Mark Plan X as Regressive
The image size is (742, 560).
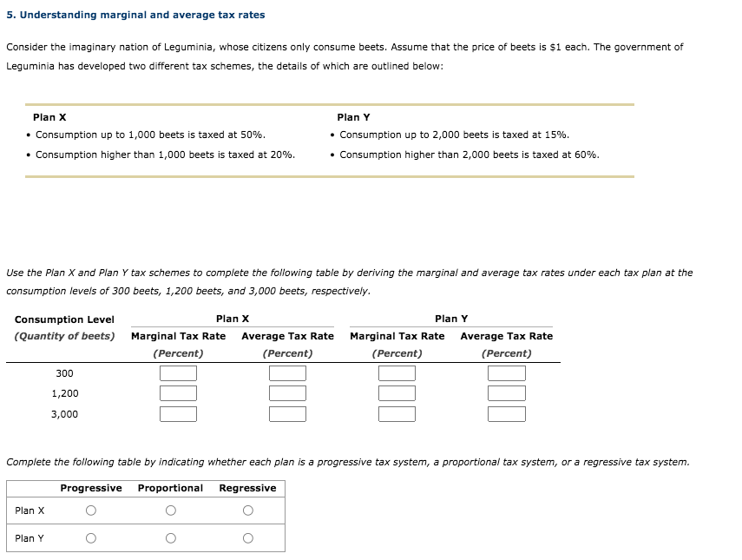247,511
